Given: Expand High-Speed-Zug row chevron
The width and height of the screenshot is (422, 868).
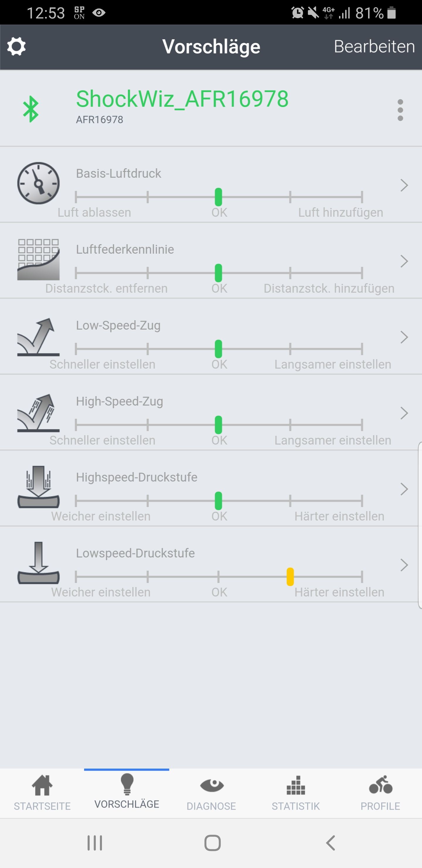Looking at the screenshot, I should point(404,413).
